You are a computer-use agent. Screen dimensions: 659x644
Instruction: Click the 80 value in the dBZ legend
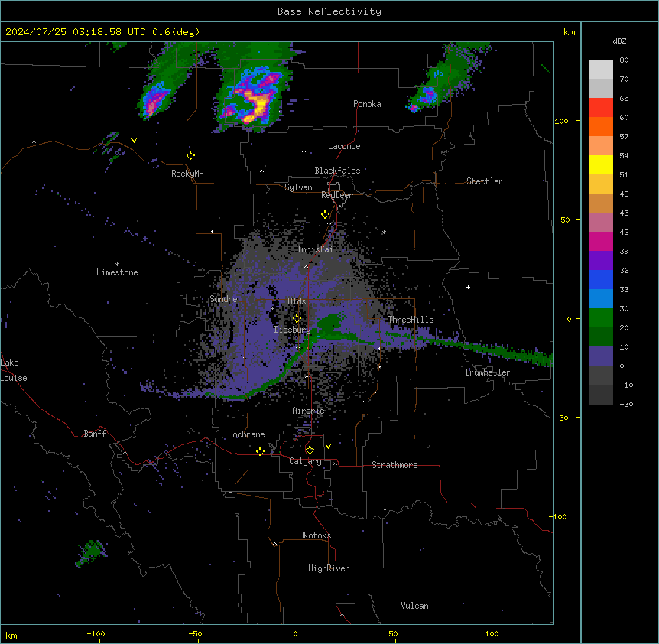tap(624, 60)
